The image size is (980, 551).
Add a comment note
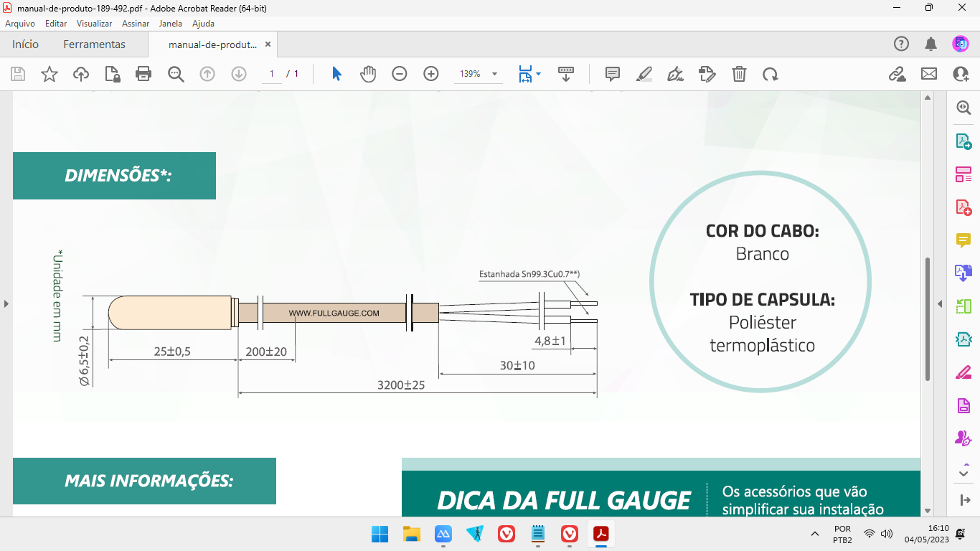coord(613,74)
